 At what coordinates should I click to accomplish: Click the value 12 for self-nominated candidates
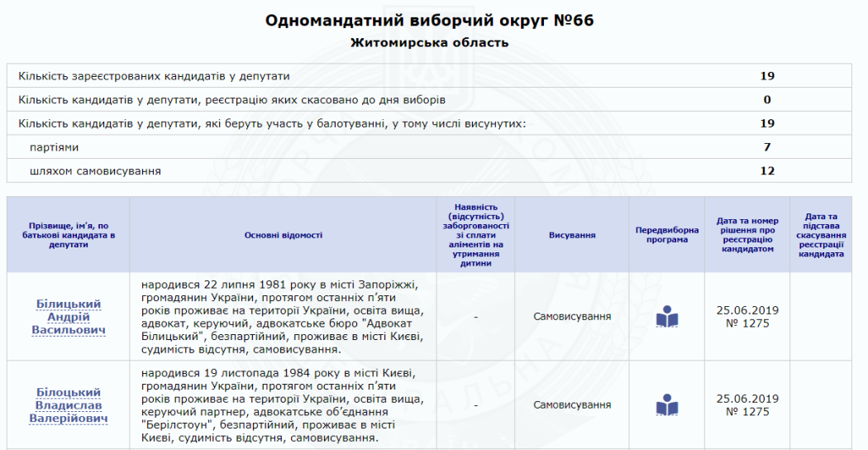pos(767,171)
